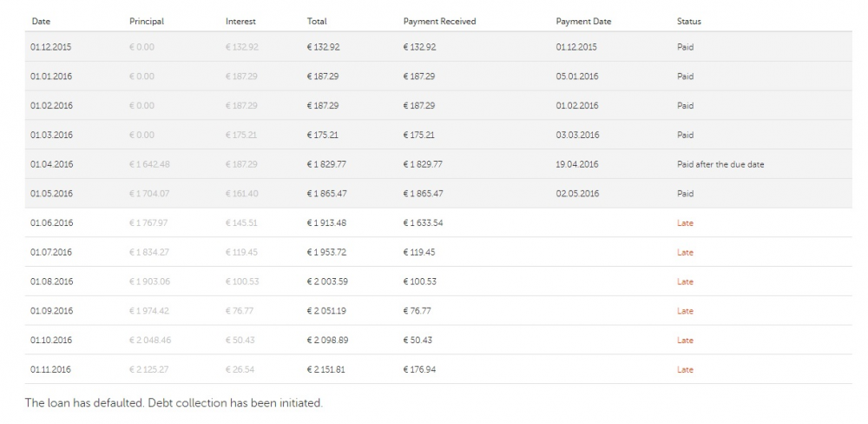Select the € 2 151.81 total amount
Viewport: 868px width, 424px height.
click(x=331, y=370)
